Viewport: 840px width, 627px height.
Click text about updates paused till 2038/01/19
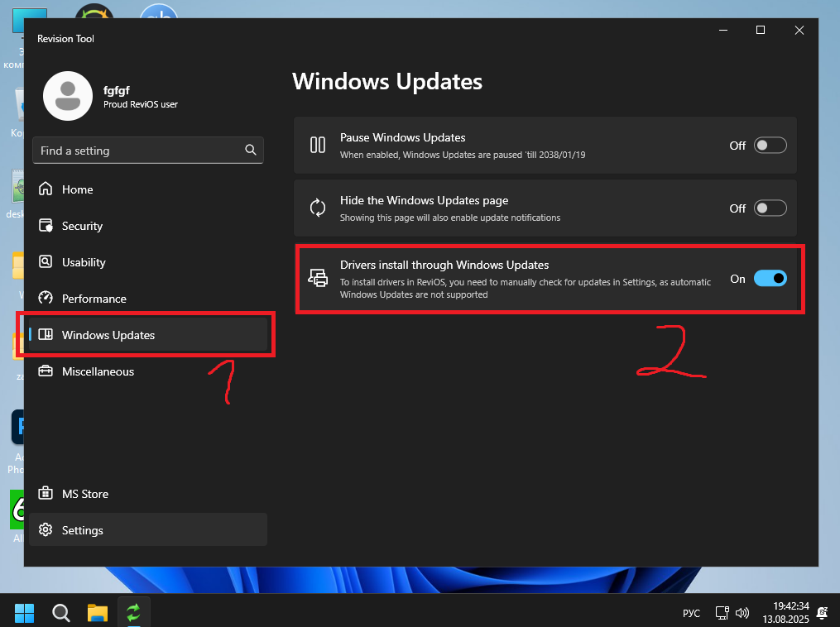[463, 155]
